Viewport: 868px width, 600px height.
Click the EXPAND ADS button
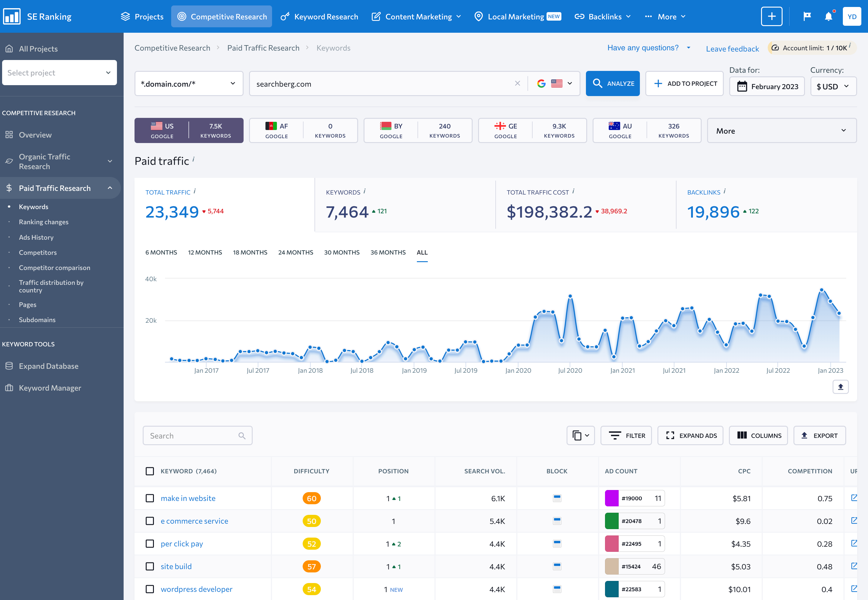(x=690, y=435)
